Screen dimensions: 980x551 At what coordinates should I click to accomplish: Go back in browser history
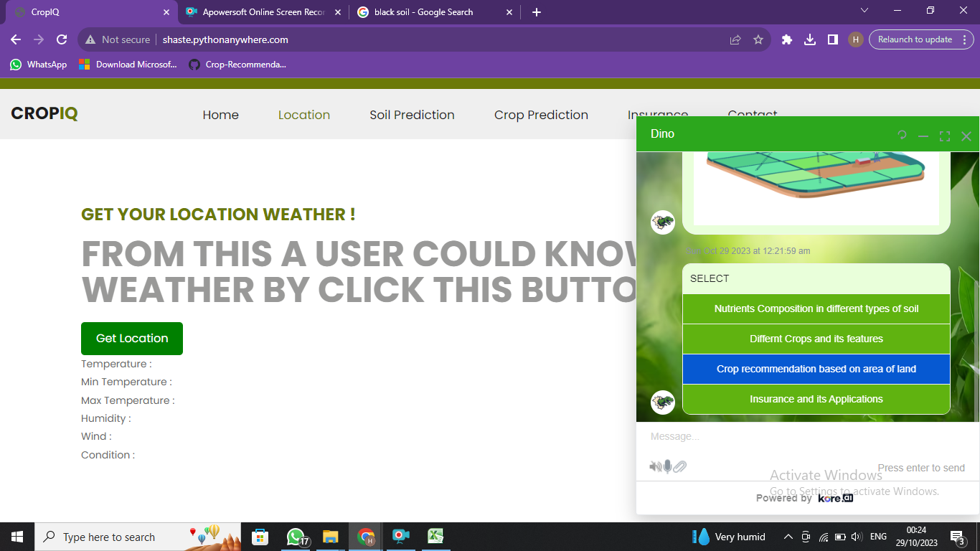coord(16,39)
